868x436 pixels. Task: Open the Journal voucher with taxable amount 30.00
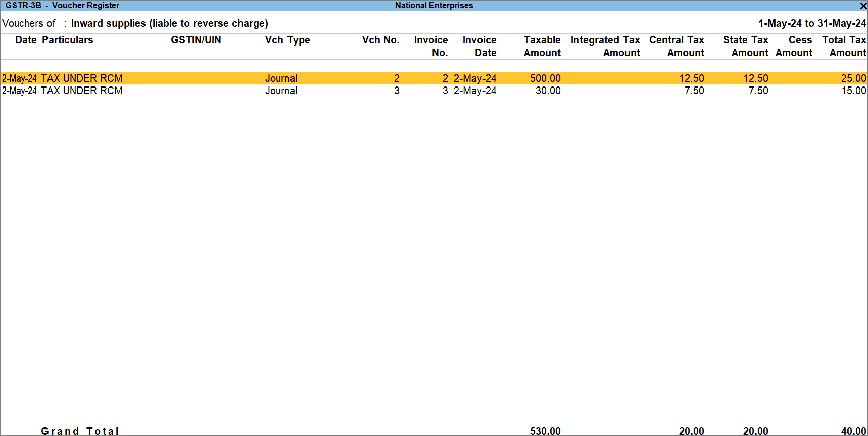[81, 91]
